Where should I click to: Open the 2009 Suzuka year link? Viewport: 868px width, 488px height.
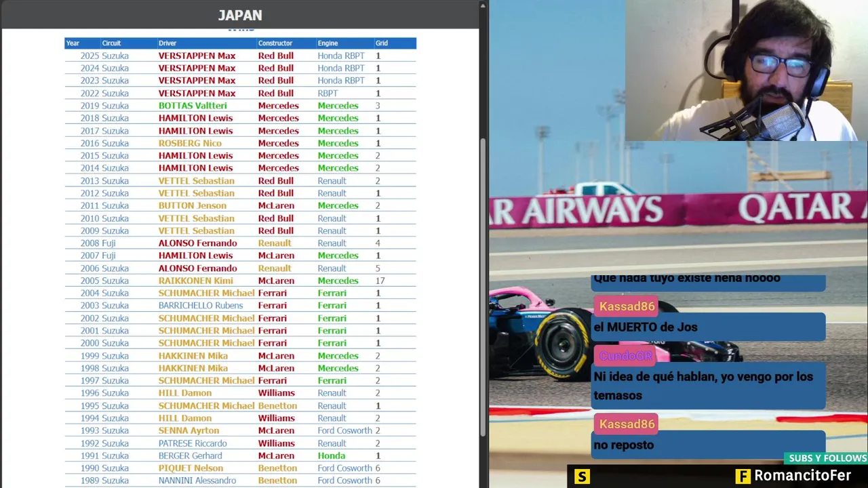[104, 230]
